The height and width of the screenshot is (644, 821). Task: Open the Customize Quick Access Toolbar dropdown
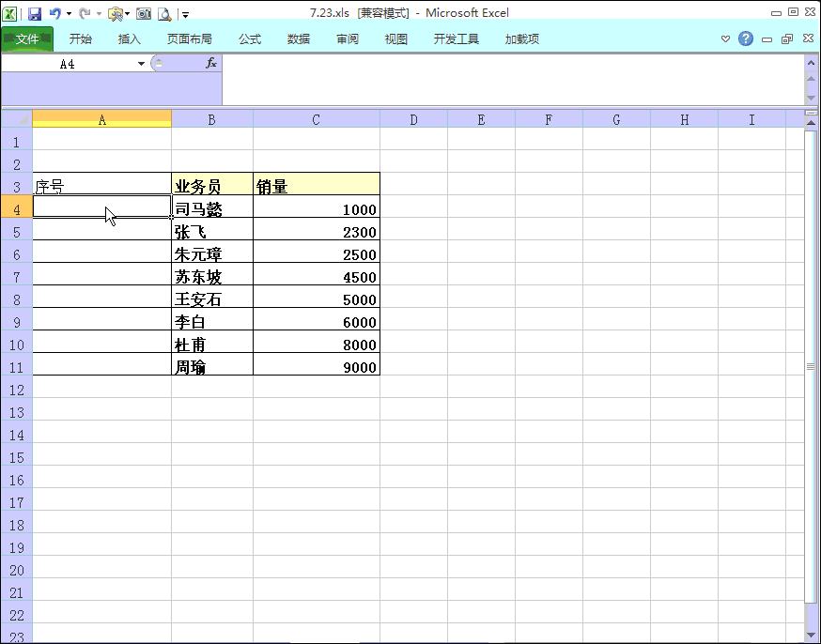point(185,15)
